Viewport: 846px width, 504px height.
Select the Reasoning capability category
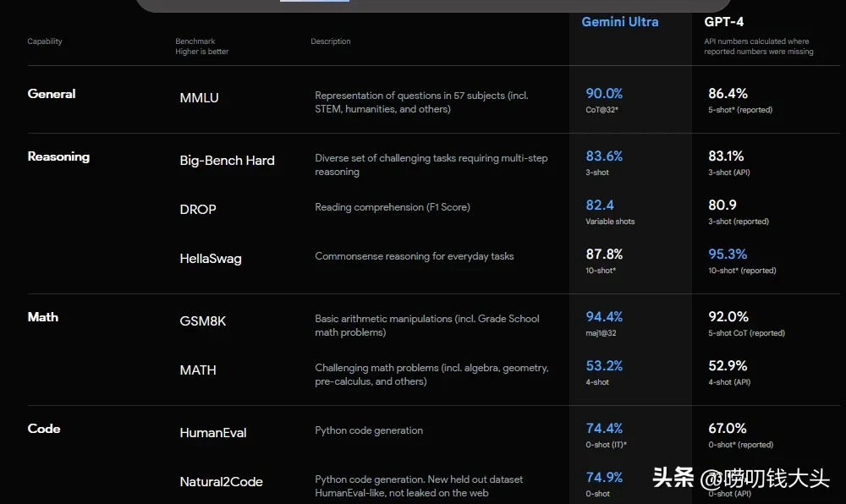pyautogui.click(x=58, y=156)
